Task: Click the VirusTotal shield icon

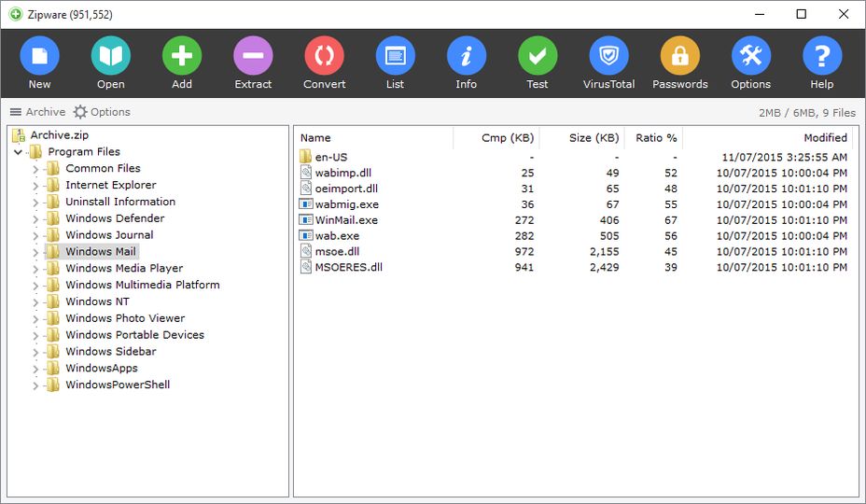Action: [608, 55]
